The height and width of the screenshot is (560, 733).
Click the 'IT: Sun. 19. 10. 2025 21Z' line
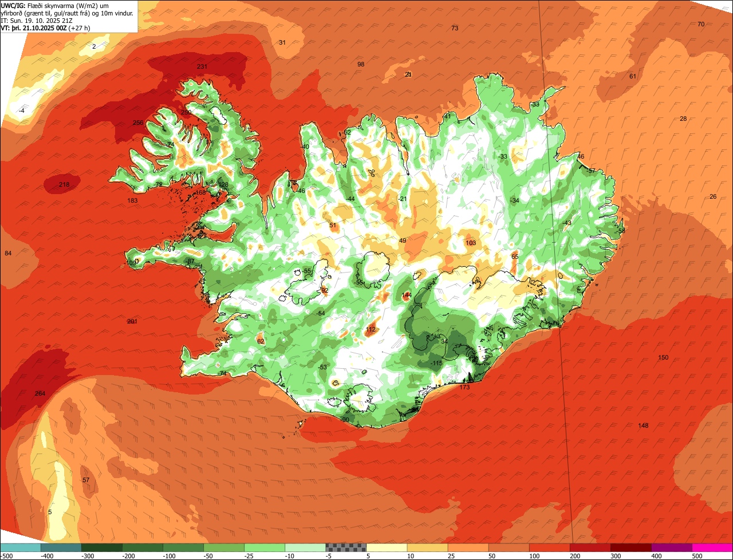tap(37, 20)
